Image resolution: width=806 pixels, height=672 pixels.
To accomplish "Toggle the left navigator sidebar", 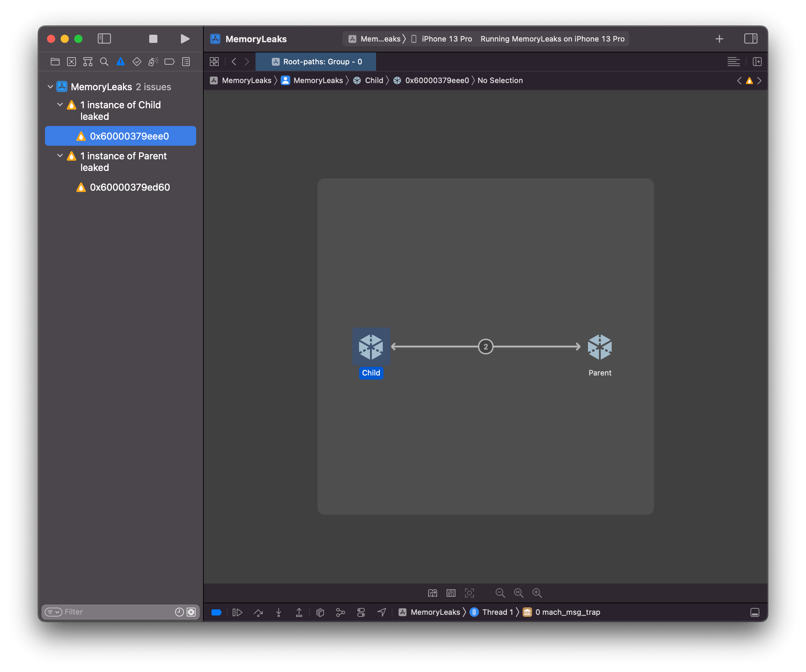I will [x=104, y=39].
